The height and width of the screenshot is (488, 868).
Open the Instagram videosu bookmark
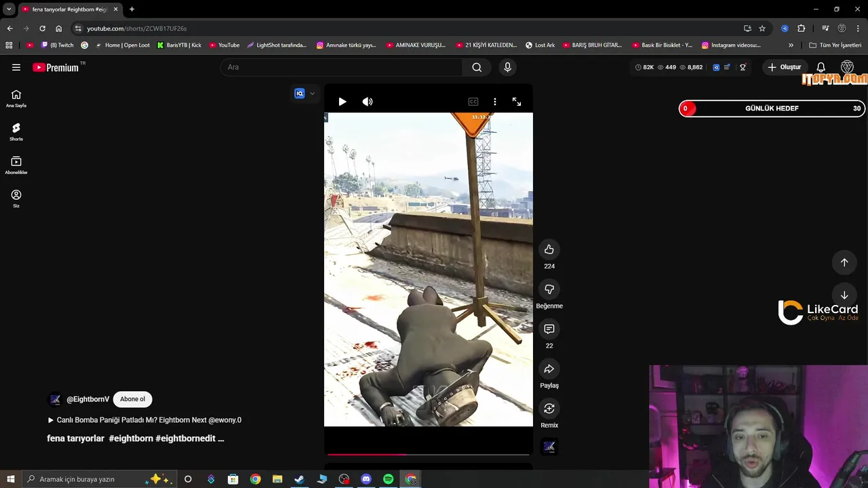coord(731,45)
